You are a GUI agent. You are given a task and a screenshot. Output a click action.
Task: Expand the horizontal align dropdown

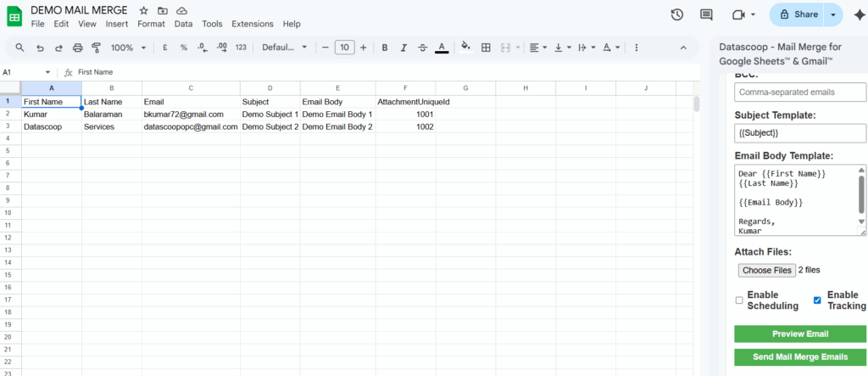pyautogui.click(x=536, y=48)
